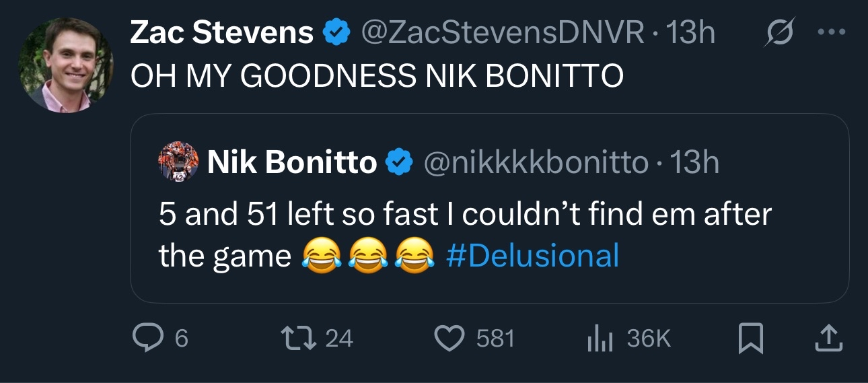868x383 pixels.
Task: Open the quoted tweet text body
Action: 464,215
